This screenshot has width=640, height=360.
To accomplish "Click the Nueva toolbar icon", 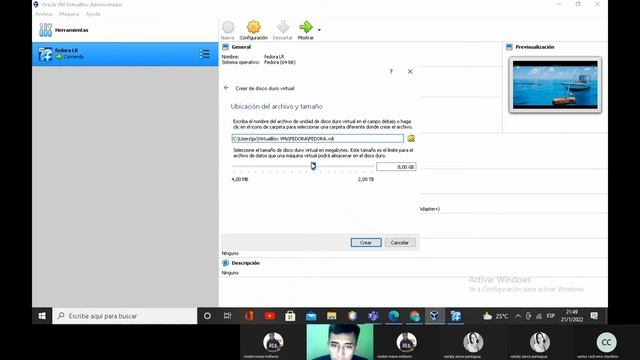I will point(228,27).
